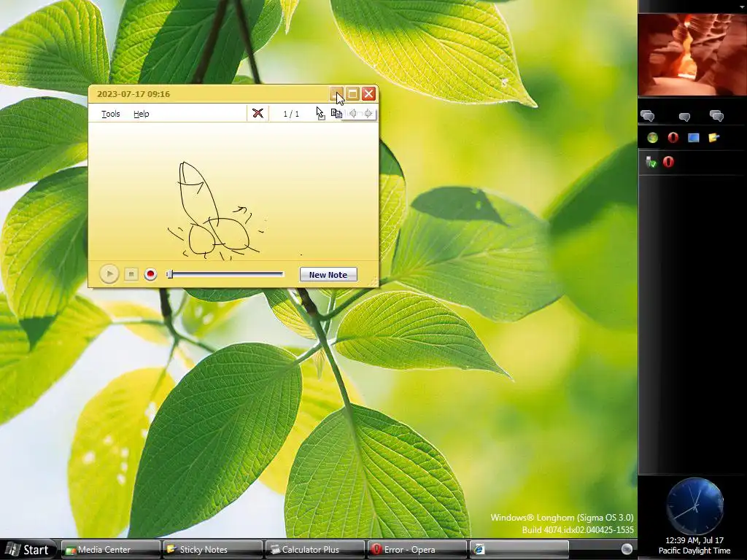Start recording with the red record button
The width and height of the screenshot is (747, 560).
pos(150,274)
